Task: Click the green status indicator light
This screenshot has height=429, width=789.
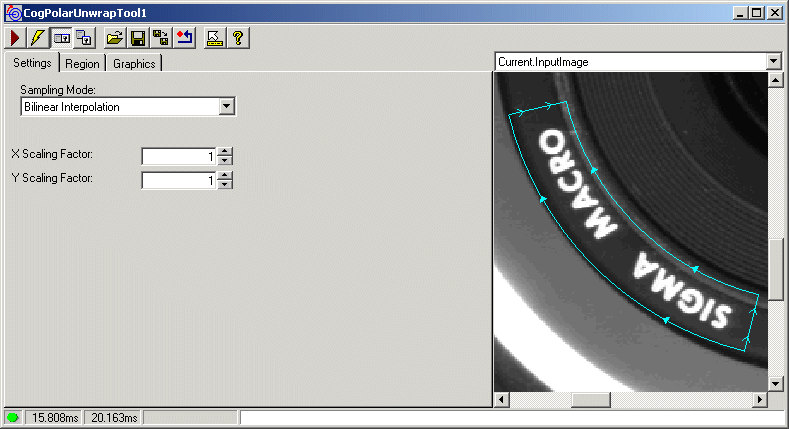Action: [x=13, y=417]
